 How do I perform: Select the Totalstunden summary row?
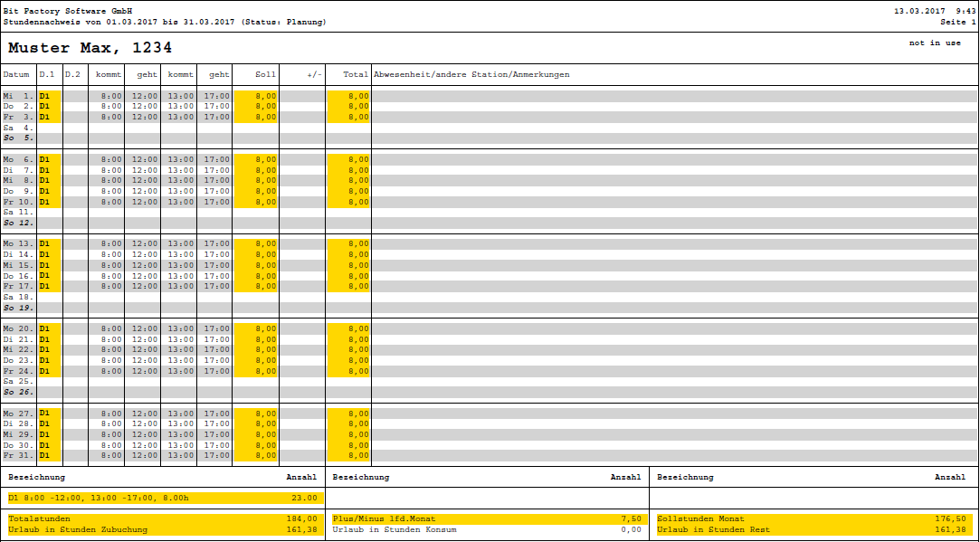163,518
